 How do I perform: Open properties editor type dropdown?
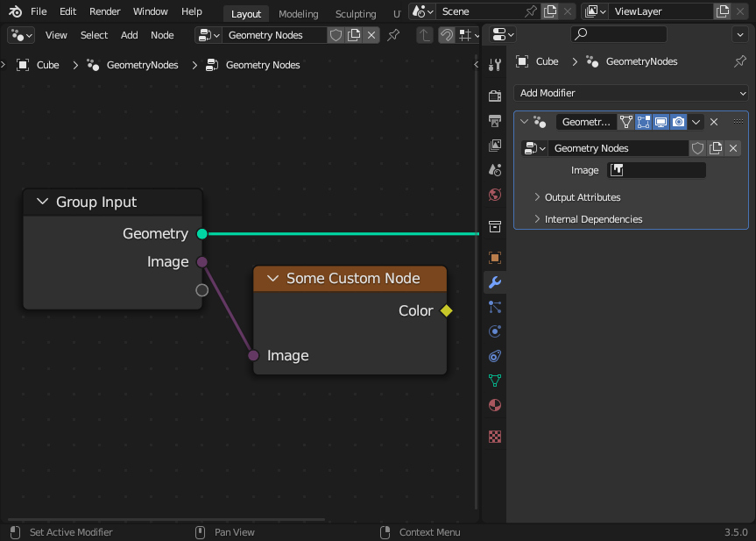503,34
